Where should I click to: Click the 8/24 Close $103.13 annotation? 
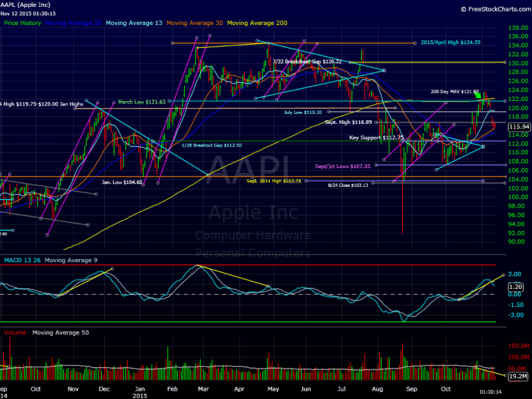coord(348,185)
